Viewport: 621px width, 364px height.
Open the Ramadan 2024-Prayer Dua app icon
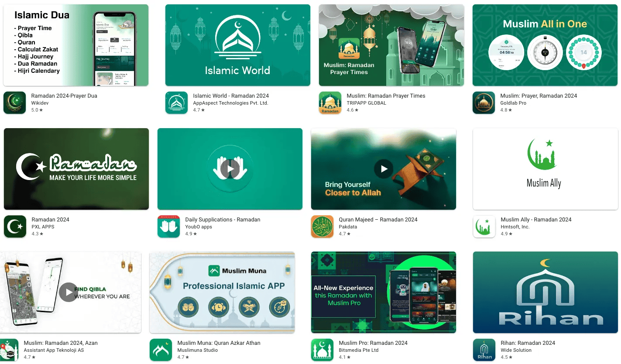point(15,103)
